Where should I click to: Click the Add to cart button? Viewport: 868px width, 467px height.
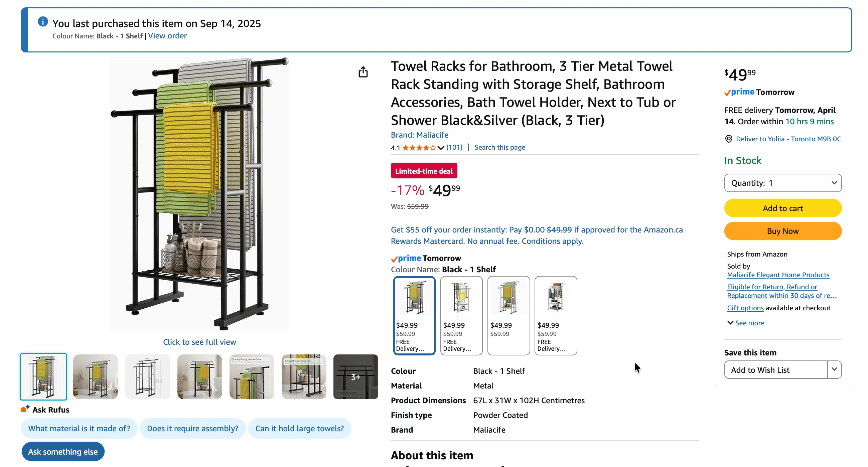(x=782, y=208)
